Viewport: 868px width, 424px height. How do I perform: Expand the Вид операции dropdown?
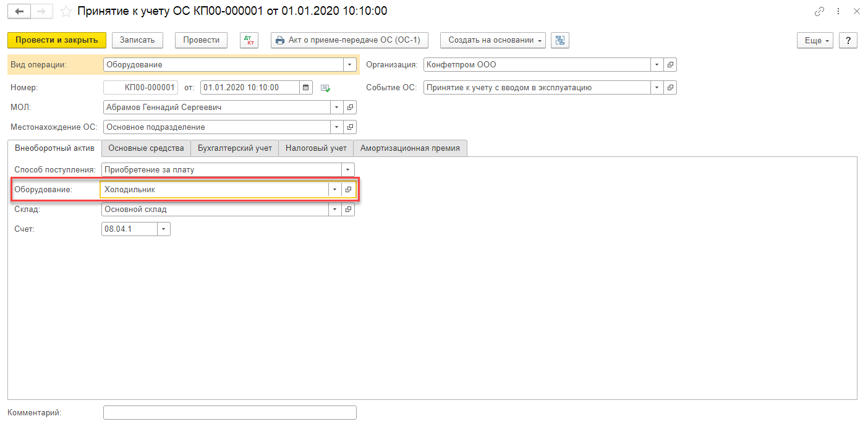350,65
